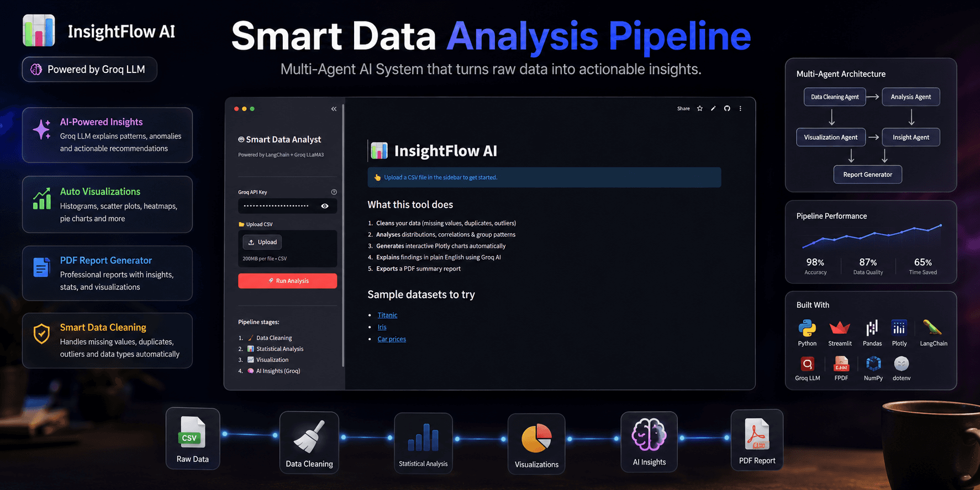
Task: Click the Visualizations pie chart tile
Action: tap(536, 444)
